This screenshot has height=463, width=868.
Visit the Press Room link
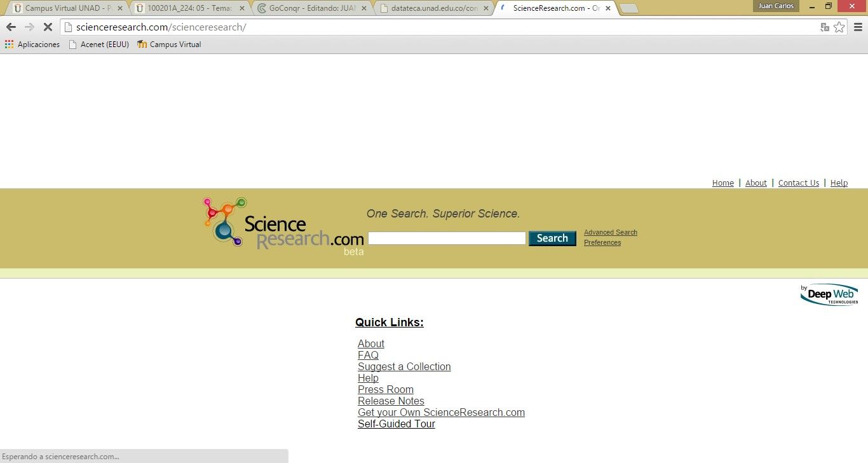tap(386, 390)
